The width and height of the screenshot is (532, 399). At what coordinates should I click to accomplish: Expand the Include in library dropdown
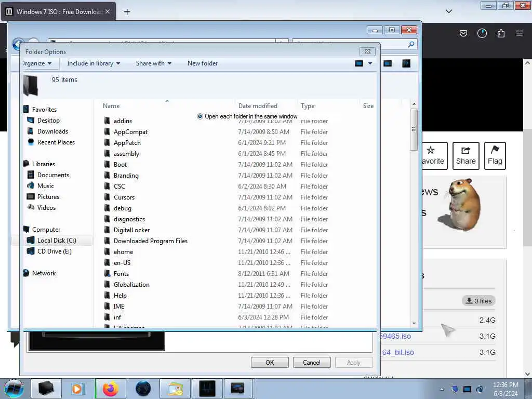[x=94, y=63]
